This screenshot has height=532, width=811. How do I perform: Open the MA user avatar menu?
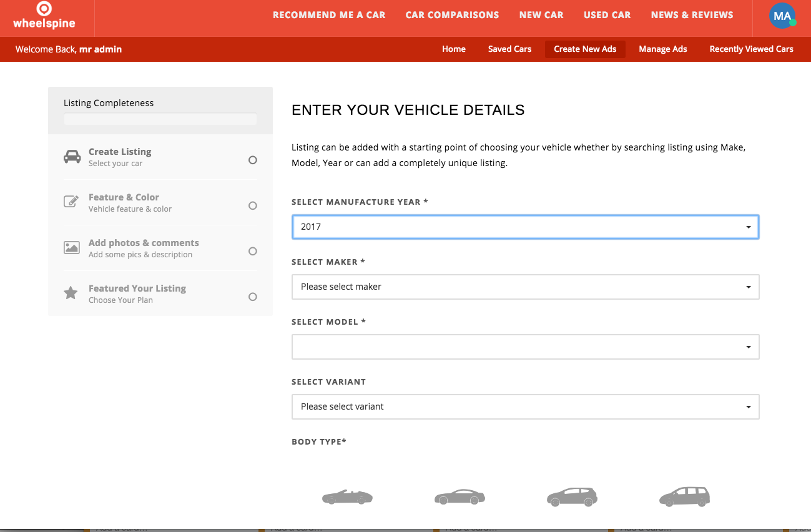pyautogui.click(x=782, y=17)
